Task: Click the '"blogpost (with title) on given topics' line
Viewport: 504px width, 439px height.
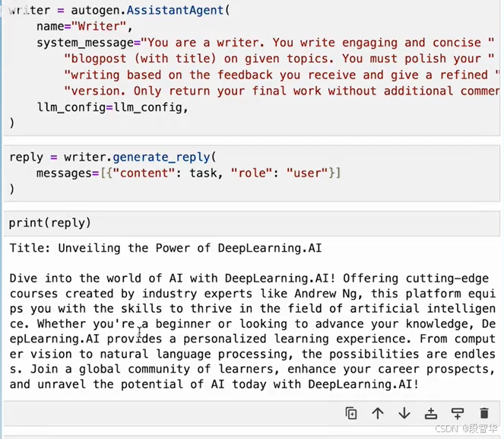Action: 279,59
